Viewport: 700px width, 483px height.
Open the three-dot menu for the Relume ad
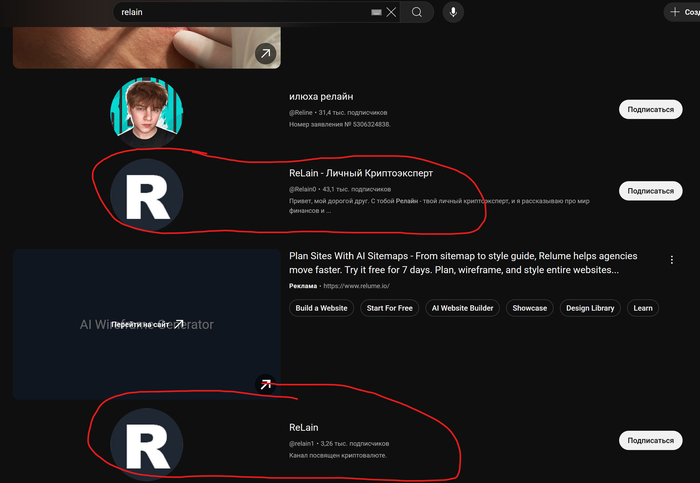671,259
